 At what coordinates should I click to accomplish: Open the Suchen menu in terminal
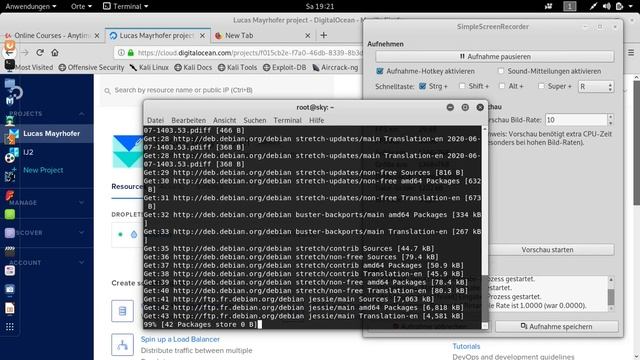tap(255, 120)
